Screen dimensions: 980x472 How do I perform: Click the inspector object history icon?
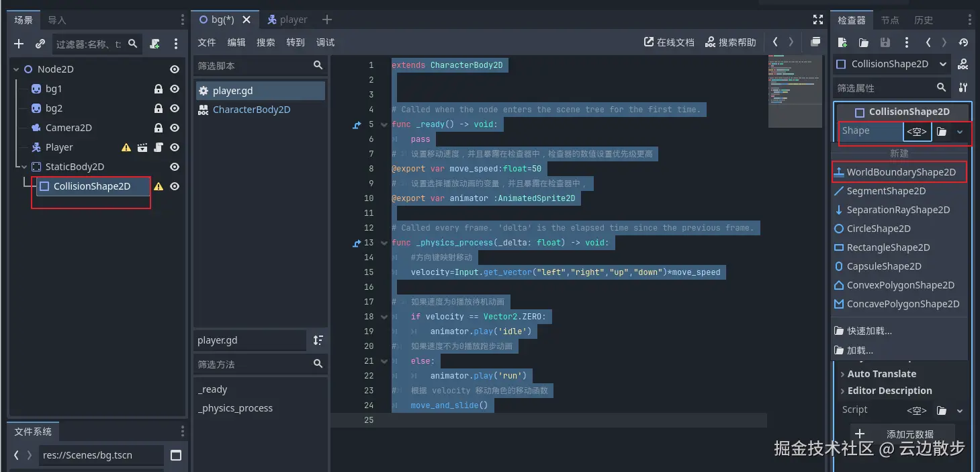pyautogui.click(x=963, y=42)
